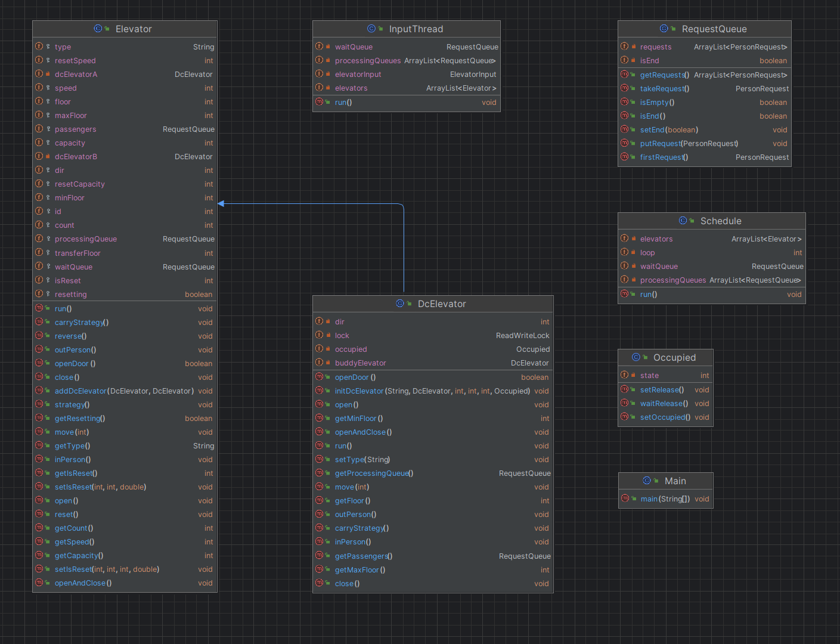Select the processingQueues field in Schedule
Screen dimensions: 840x644
pos(712,280)
